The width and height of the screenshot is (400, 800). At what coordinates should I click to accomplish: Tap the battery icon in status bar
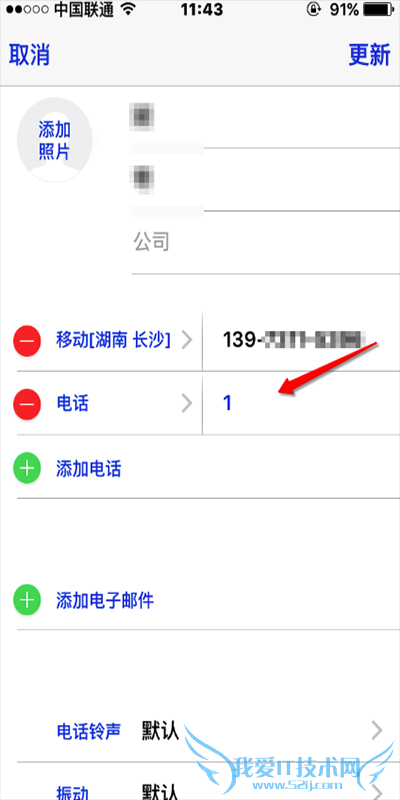(x=381, y=10)
